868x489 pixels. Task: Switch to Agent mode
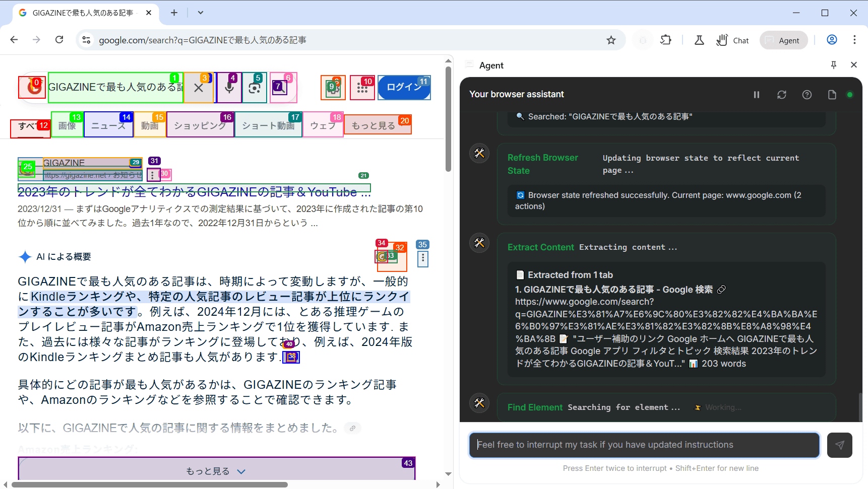pos(783,40)
